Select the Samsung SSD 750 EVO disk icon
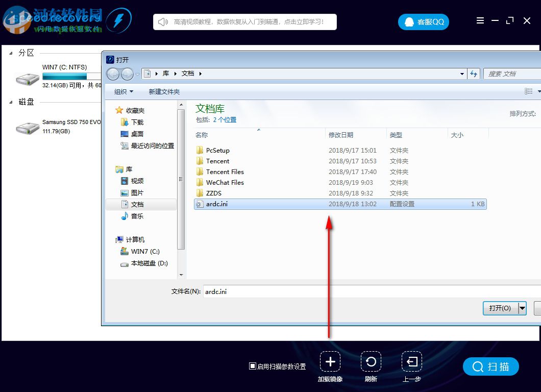The height and width of the screenshot is (392, 541). [28, 128]
